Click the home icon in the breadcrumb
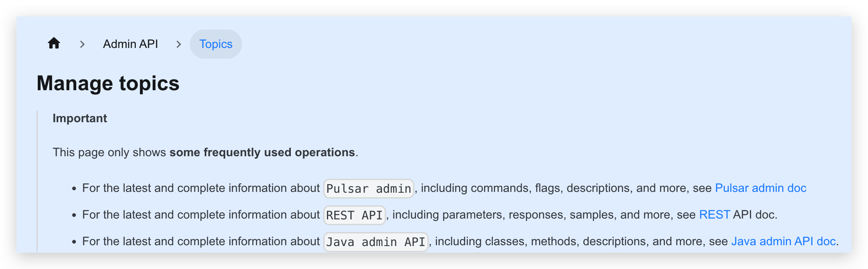868x269 pixels. point(54,43)
